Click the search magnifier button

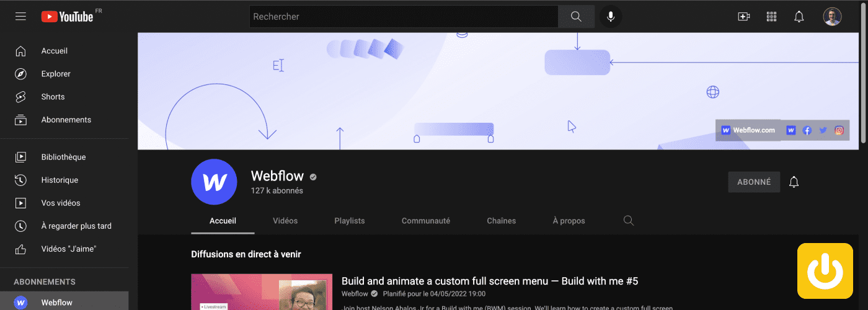(576, 17)
